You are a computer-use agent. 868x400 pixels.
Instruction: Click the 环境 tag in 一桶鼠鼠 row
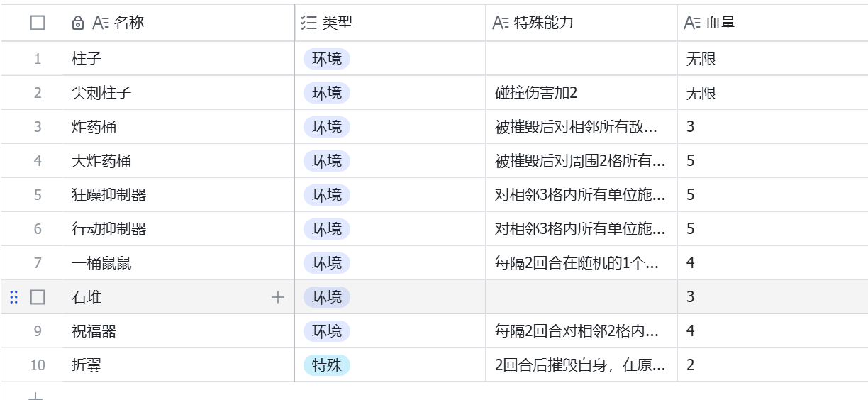pyautogui.click(x=327, y=263)
